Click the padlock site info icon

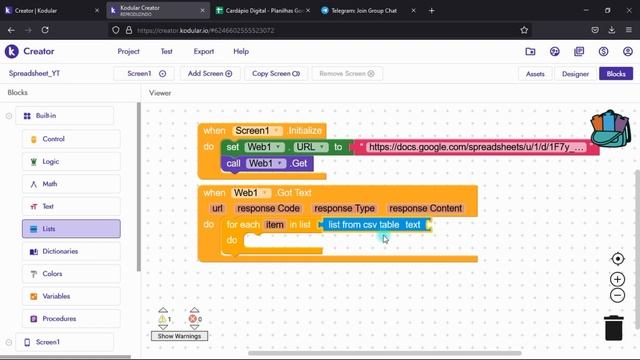click(129, 30)
